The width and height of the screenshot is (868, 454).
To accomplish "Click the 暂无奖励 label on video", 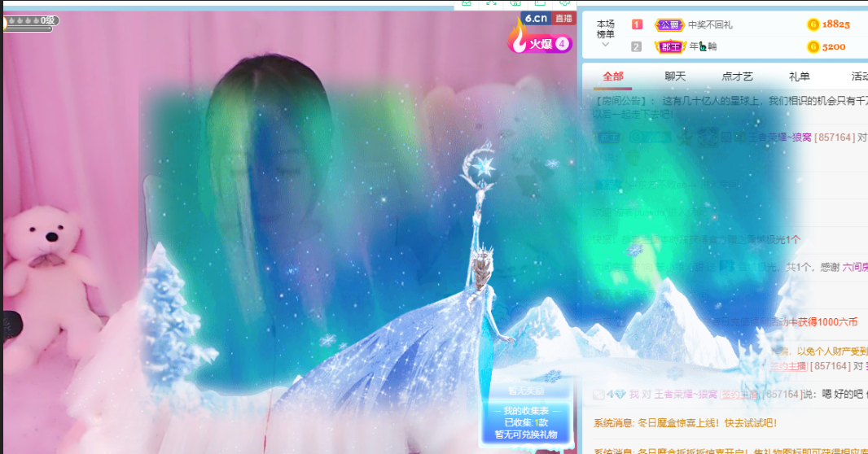I will click(526, 391).
